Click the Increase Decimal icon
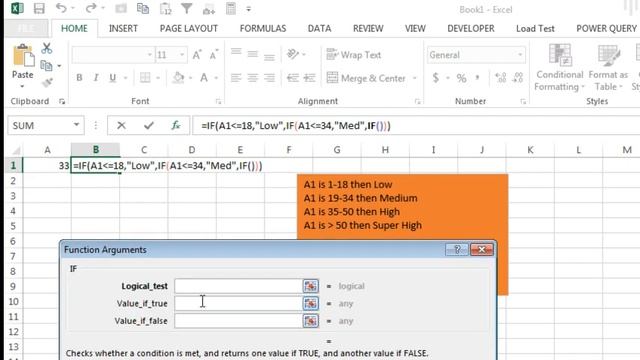Viewport: 640px width, 360px height. pos(500,78)
